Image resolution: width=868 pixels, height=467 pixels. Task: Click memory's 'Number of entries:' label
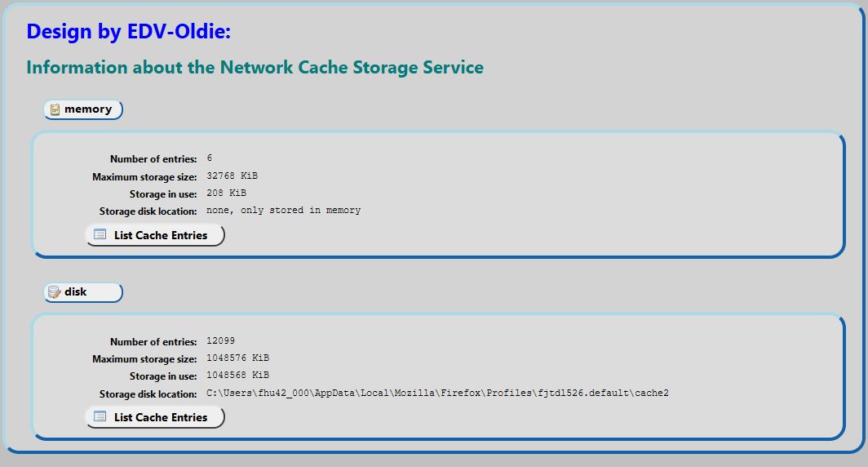pyautogui.click(x=153, y=159)
